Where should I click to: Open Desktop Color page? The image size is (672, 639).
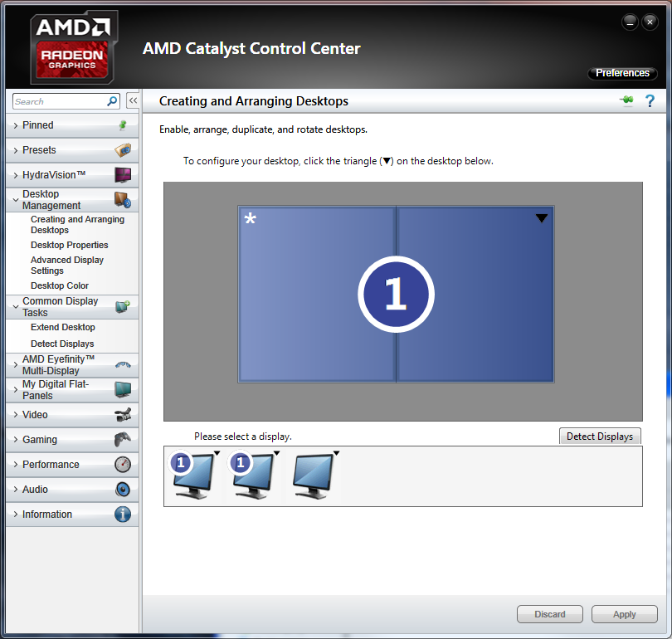60,285
